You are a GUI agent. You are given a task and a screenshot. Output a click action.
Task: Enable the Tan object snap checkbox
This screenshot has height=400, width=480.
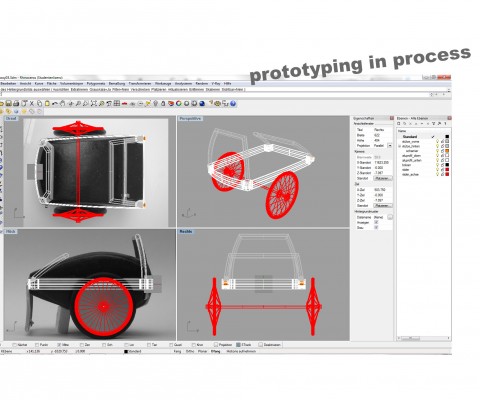point(149,345)
